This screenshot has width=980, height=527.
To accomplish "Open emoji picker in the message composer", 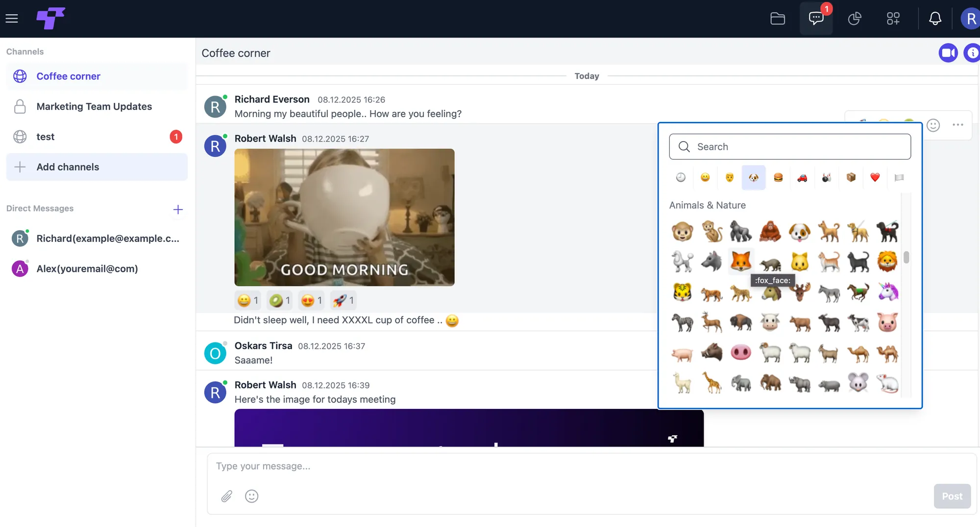I will (251, 496).
